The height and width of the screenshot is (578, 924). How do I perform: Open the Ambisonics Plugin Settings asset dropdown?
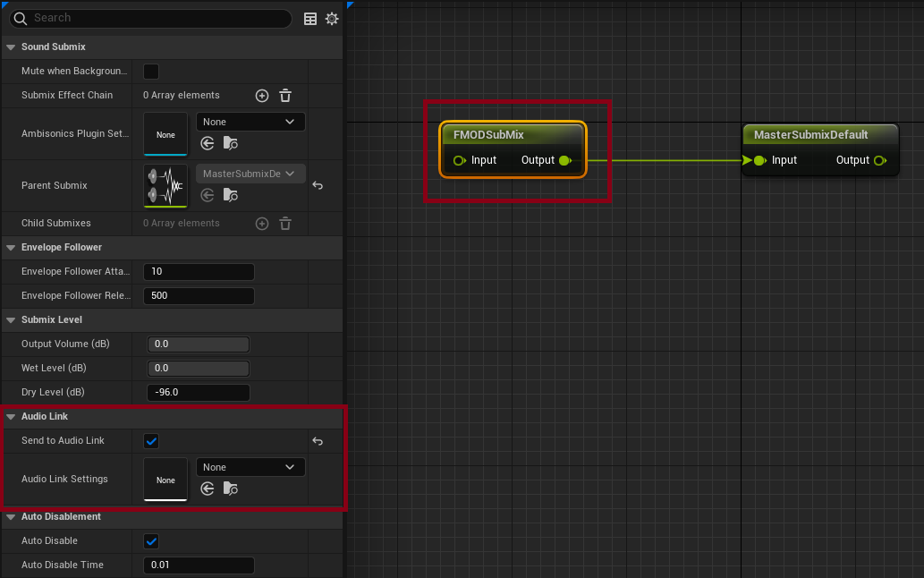(250, 122)
